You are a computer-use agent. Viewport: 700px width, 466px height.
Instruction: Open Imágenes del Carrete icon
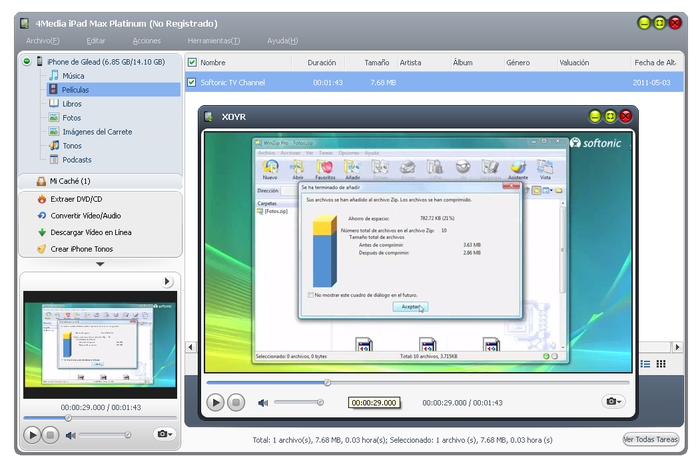pos(54,131)
